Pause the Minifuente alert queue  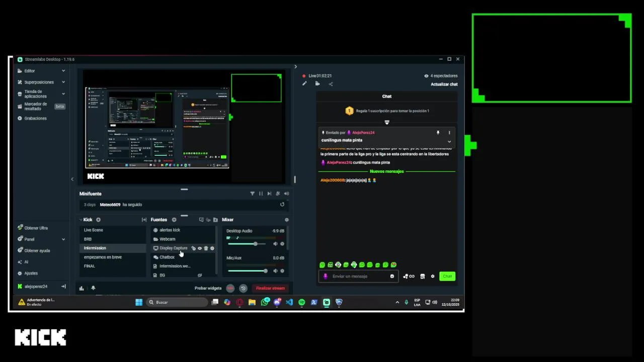[x=261, y=194]
